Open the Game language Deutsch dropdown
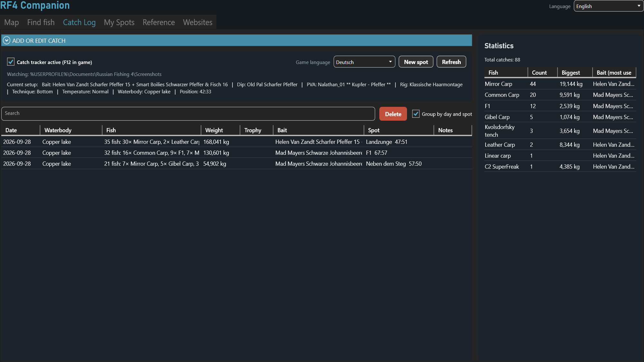 pos(364,62)
